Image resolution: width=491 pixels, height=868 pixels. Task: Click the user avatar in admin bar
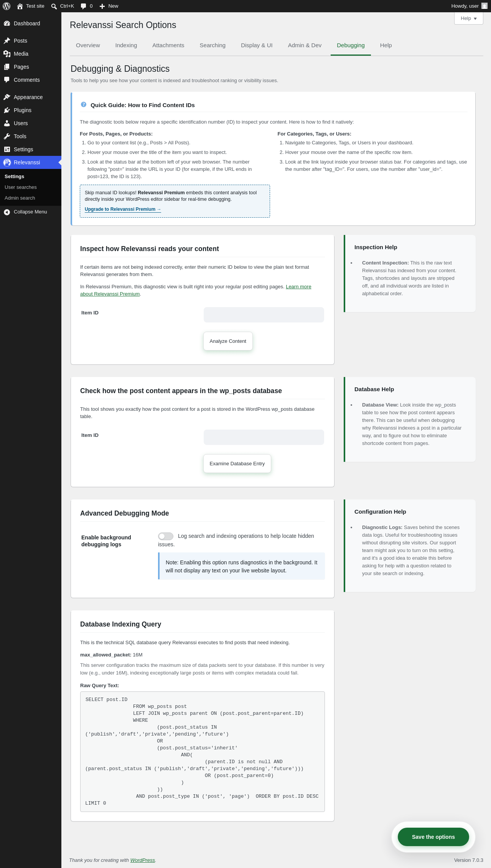coord(484,6)
